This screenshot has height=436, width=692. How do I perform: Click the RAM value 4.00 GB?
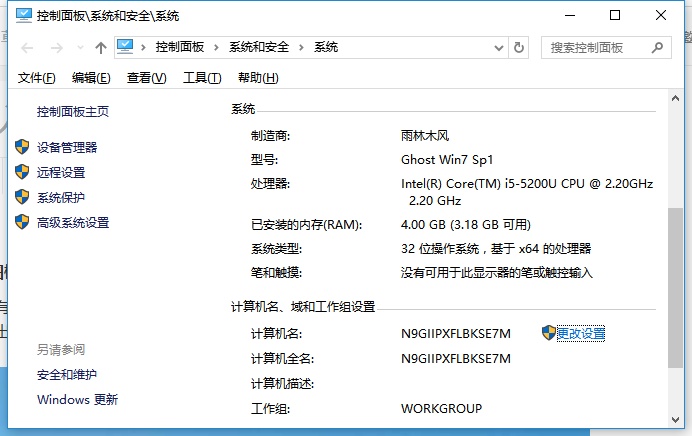click(x=423, y=225)
